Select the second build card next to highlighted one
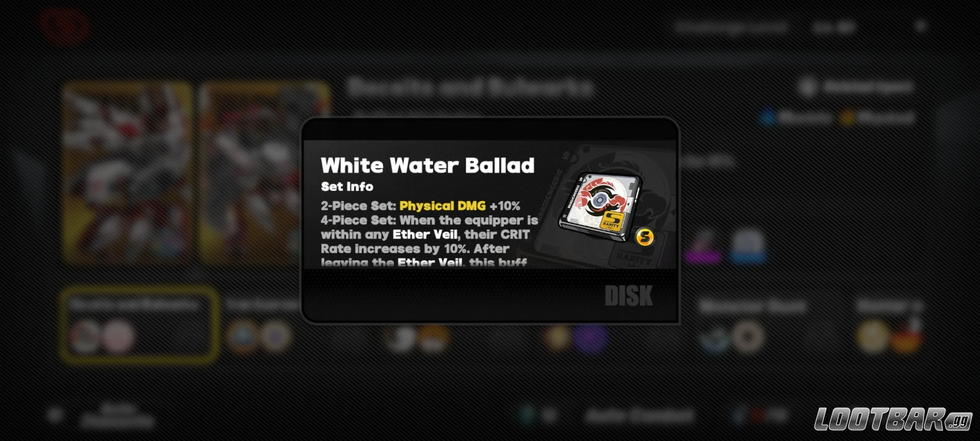This screenshot has height=441, width=980. click(x=262, y=325)
